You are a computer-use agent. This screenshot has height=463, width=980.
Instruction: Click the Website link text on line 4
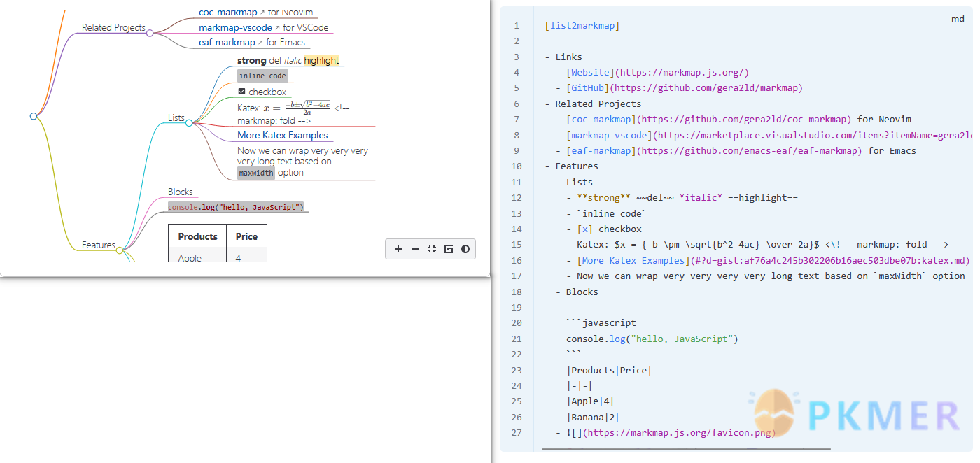pyautogui.click(x=591, y=73)
